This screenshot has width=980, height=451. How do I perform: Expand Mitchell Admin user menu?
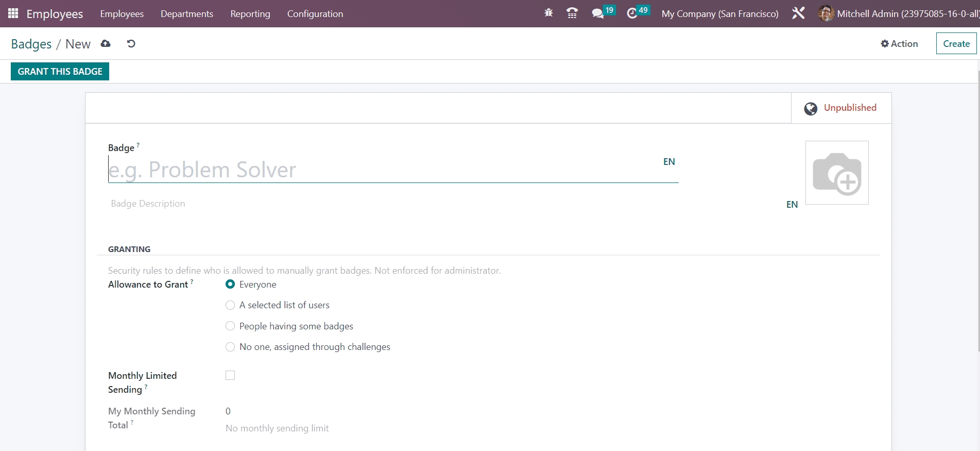click(x=898, y=14)
